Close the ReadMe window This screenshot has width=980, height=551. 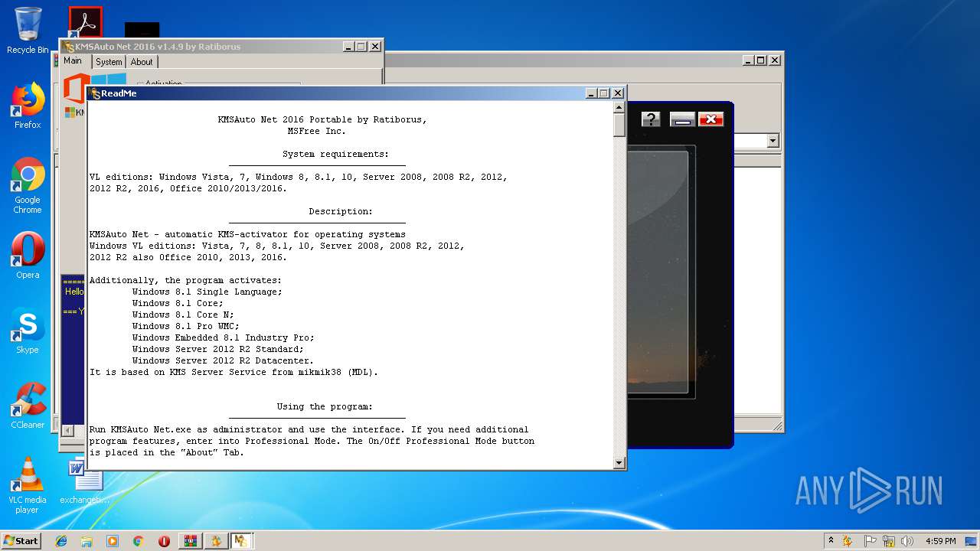tap(618, 93)
